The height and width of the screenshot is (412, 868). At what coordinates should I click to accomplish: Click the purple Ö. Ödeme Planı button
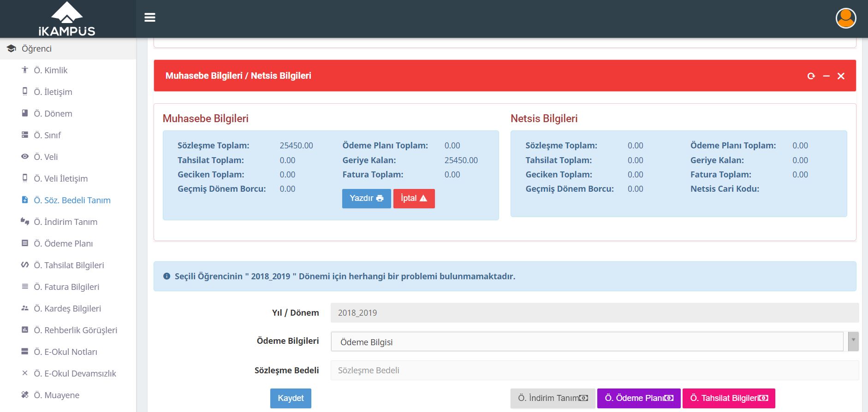639,398
